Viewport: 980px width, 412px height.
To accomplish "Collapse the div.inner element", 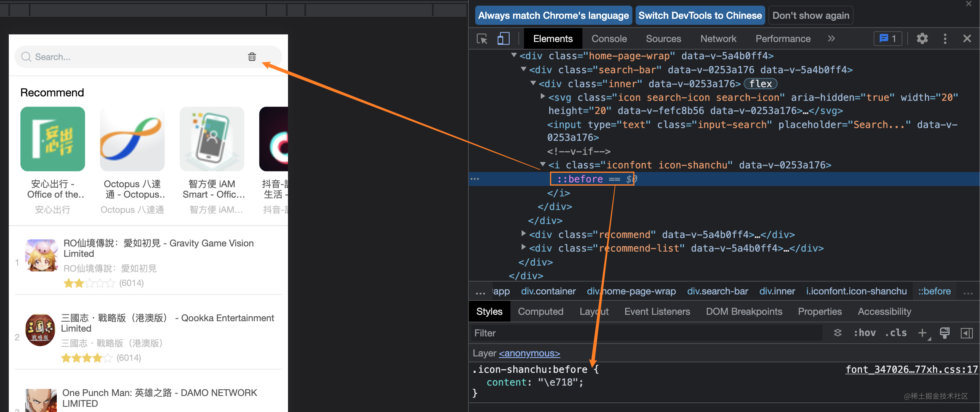I will [x=533, y=83].
